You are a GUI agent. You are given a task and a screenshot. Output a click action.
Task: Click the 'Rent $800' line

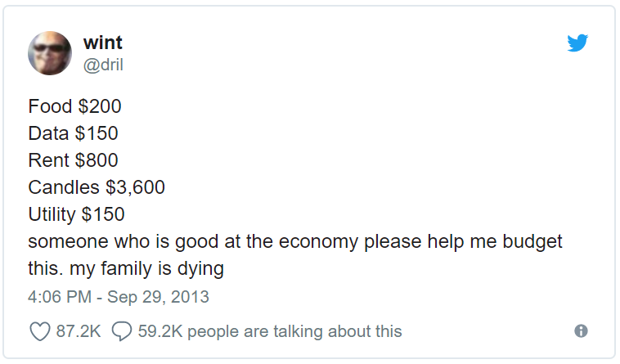(73, 160)
